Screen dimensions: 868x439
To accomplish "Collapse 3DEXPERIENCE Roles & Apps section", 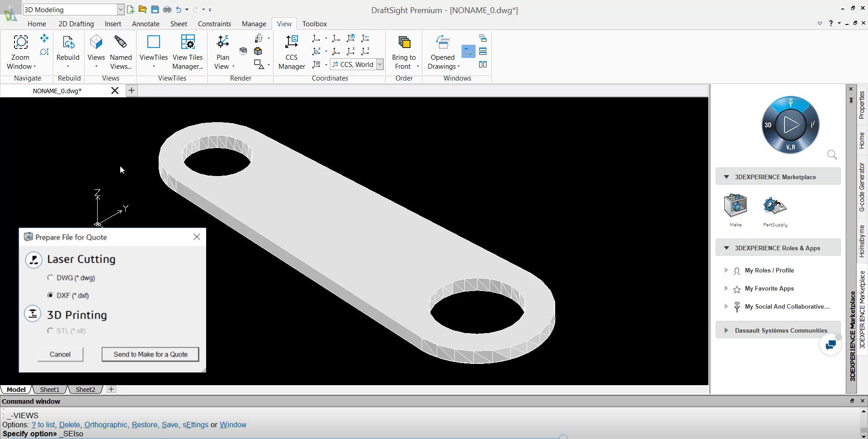I will click(726, 248).
